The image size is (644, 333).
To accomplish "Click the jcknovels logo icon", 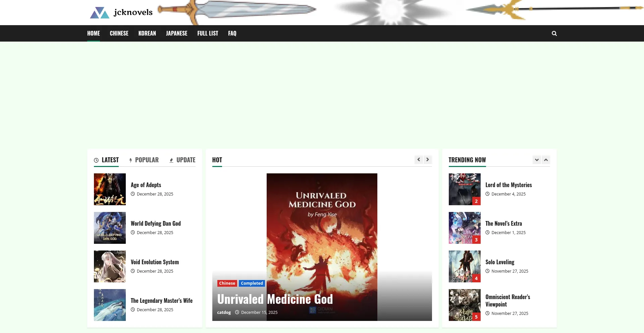I will 100,13.
